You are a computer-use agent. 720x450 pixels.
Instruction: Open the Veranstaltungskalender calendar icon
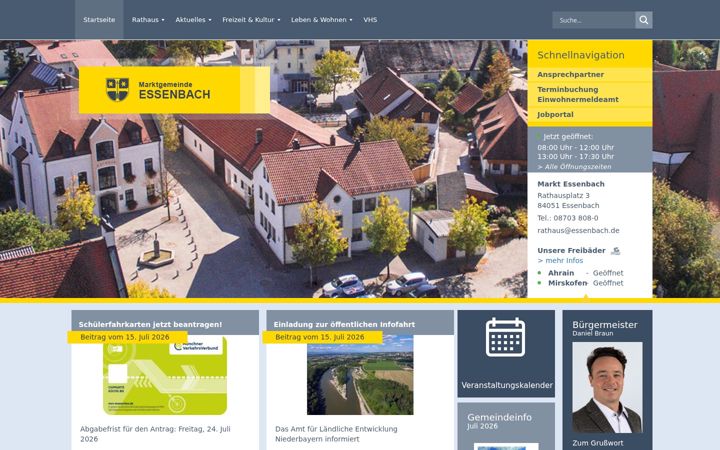click(505, 337)
